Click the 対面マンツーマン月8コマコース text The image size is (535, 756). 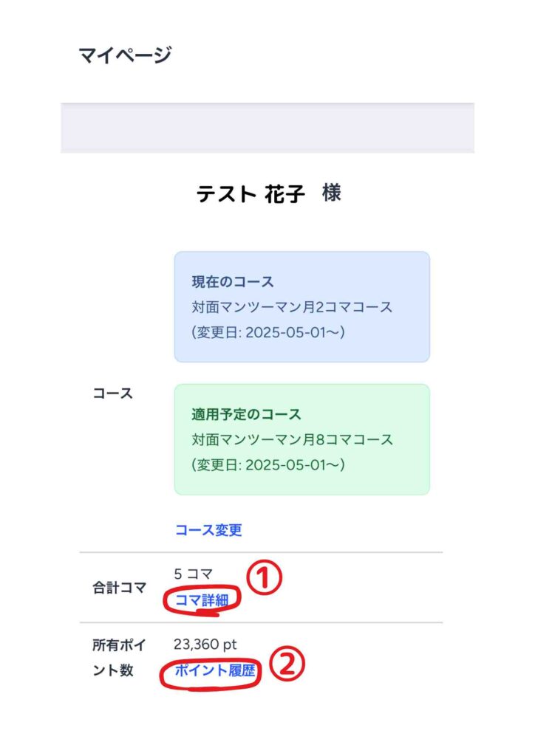pos(292,440)
